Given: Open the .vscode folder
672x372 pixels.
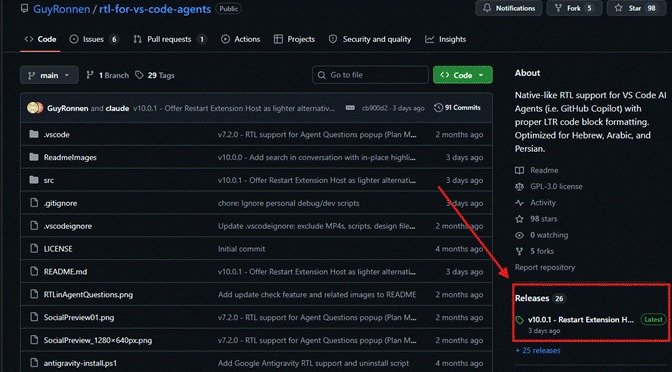Looking at the screenshot, I should click(57, 135).
